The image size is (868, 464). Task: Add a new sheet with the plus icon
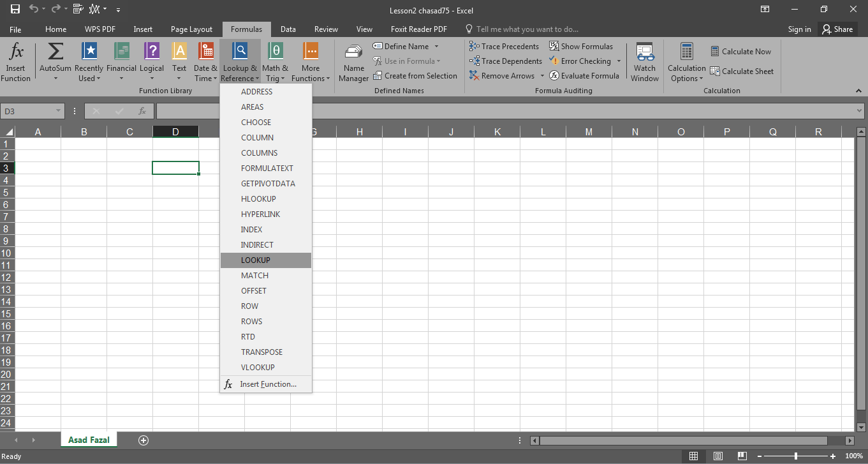(x=143, y=440)
